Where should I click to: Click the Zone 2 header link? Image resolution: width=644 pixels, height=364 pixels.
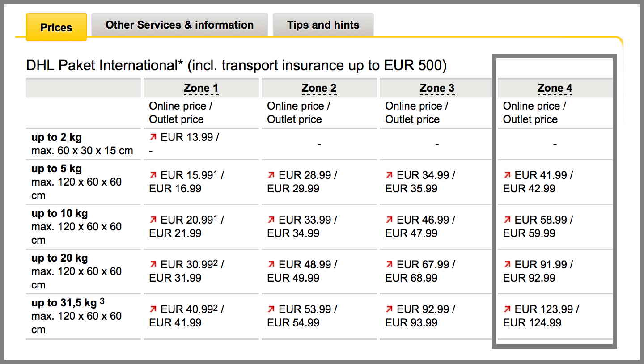click(x=319, y=89)
